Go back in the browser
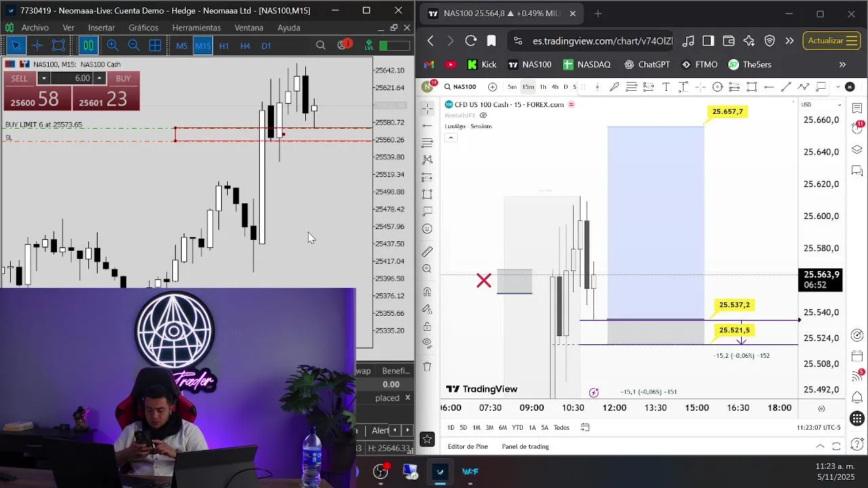Image resolution: width=868 pixels, height=488 pixels. coord(431,41)
